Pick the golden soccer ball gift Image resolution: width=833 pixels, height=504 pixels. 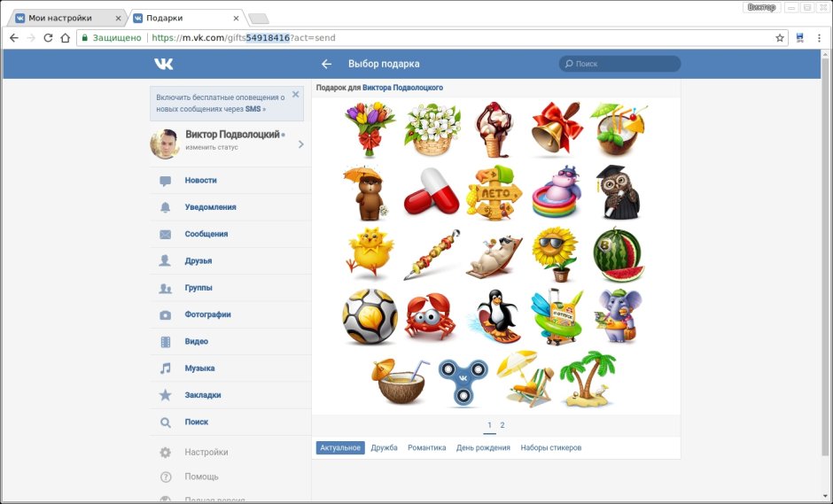point(370,317)
